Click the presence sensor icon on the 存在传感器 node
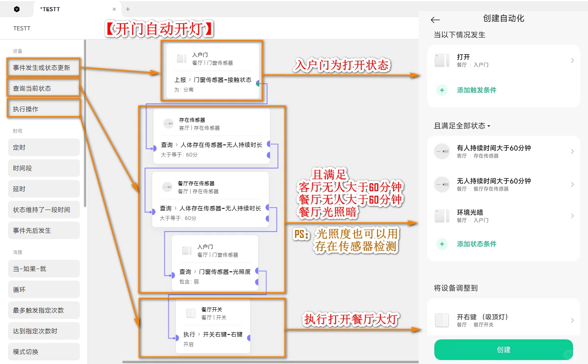588x364 pixels. pos(168,123)
